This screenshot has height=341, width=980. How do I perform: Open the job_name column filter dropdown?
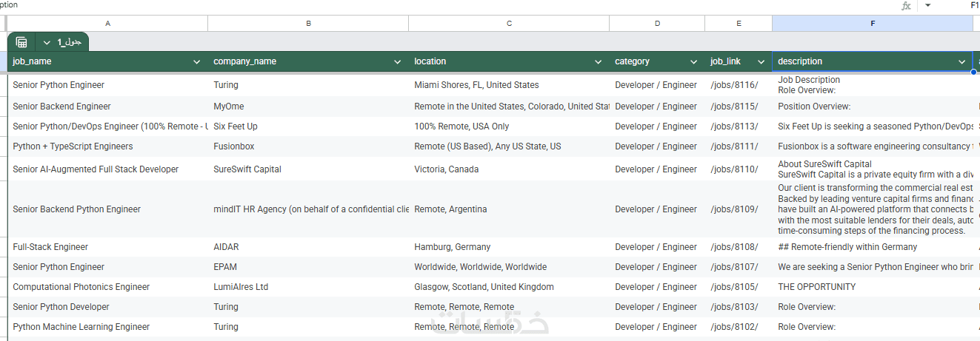(x=197, y=61)
